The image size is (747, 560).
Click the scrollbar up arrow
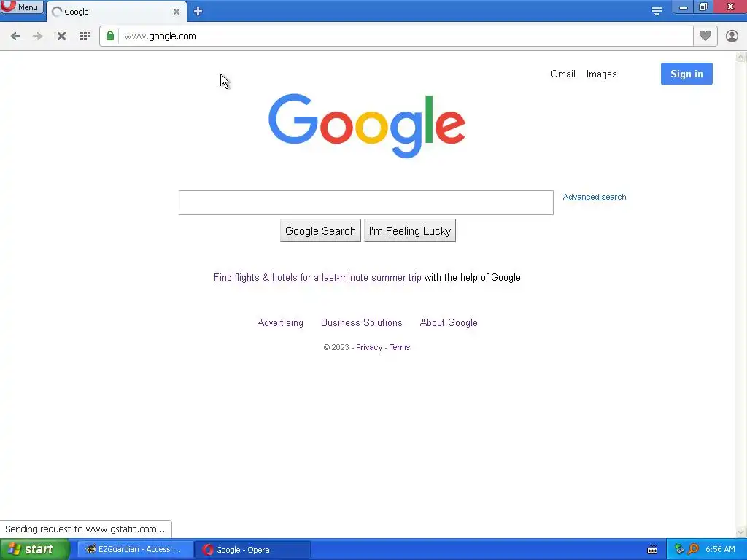tap(740, 58)
